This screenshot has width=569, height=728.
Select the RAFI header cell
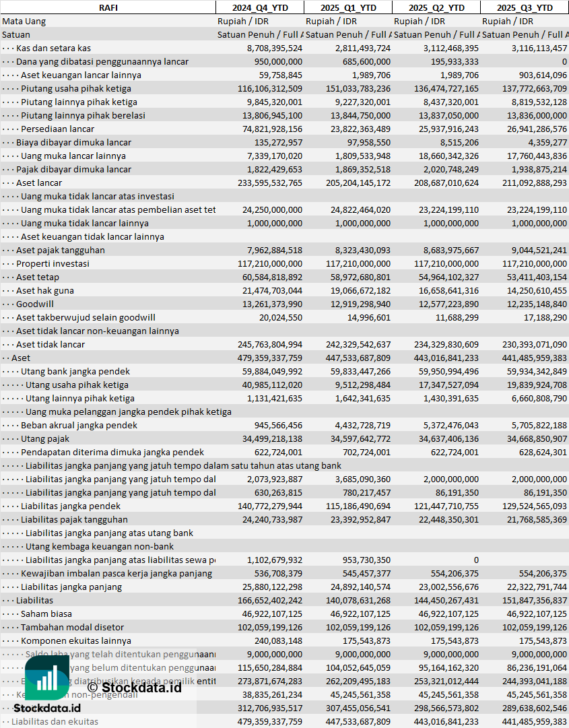(108, 7)
